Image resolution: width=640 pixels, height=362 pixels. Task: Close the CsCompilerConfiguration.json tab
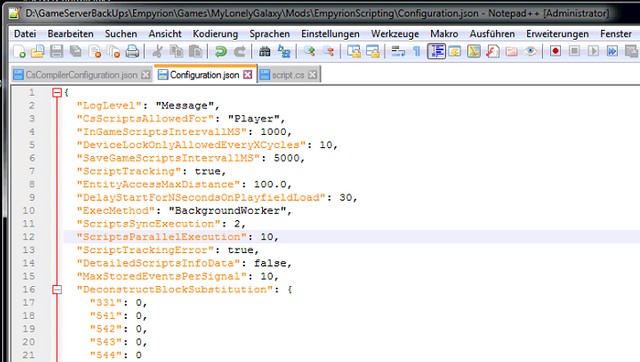point(146,75)
